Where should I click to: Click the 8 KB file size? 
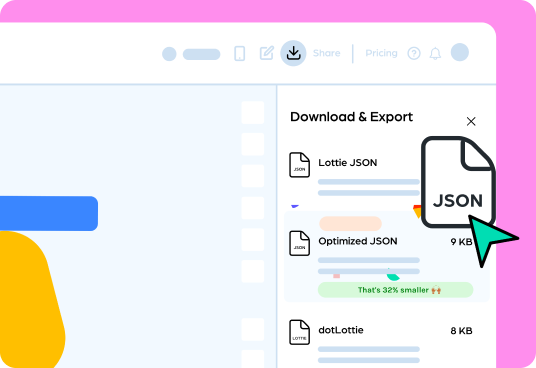(x=461, y=331)
